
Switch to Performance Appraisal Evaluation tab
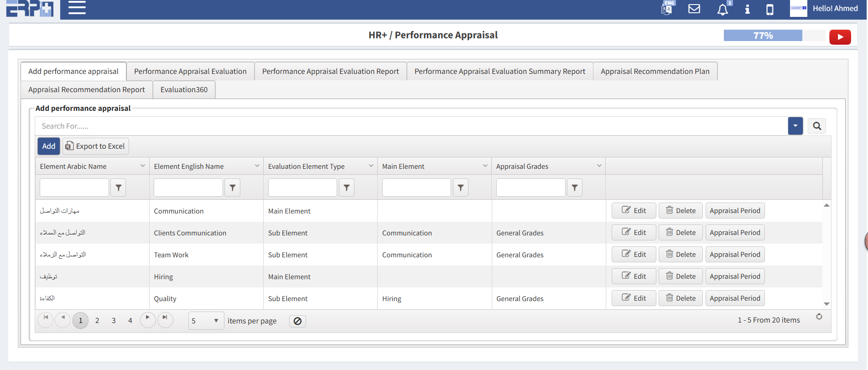tap(190, 71)
